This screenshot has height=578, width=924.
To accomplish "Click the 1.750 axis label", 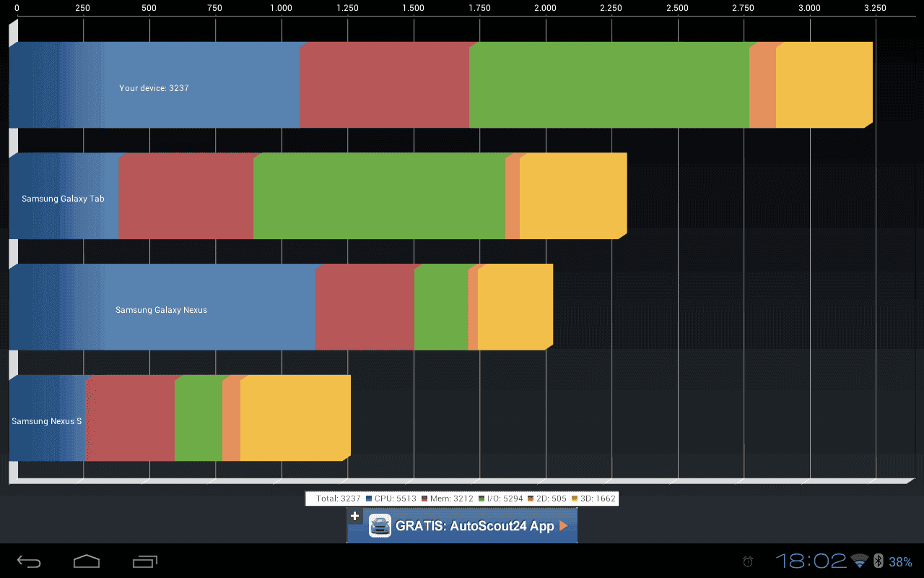I will pyautogui.click(x=479, y=8).
